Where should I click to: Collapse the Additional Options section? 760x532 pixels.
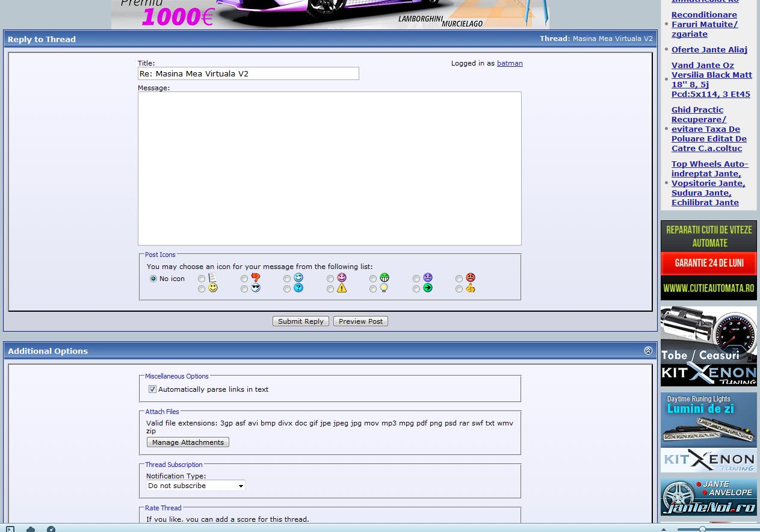[648, 350]
